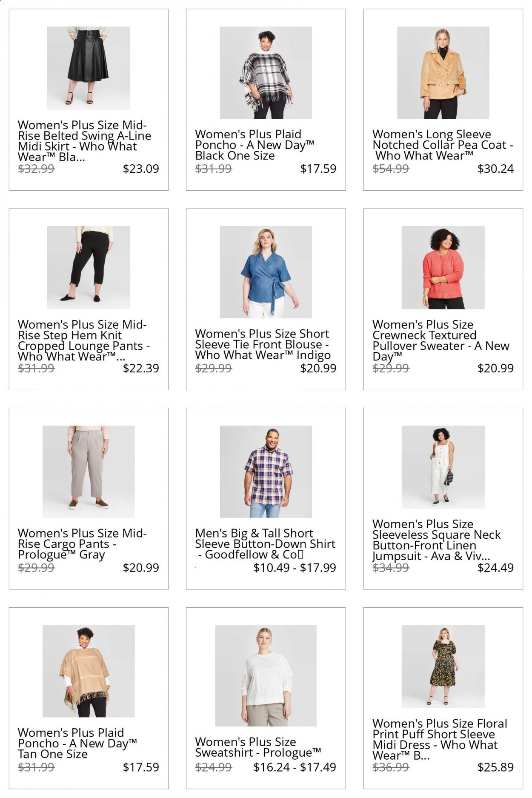The height and width of the screenshot is (798, 532).
Task: Click Notched Collar Pea Coat product title
Action: tap(443, 145)
